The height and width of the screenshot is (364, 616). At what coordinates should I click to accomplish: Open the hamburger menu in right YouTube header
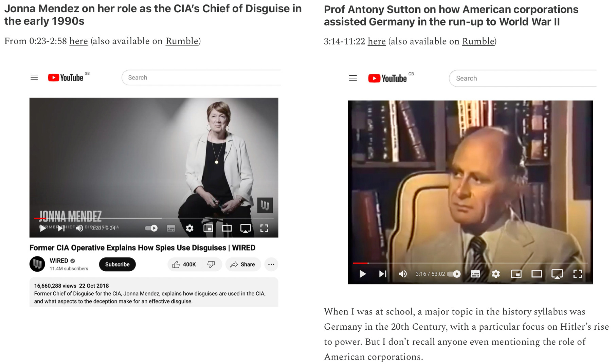tap(353, 78)
